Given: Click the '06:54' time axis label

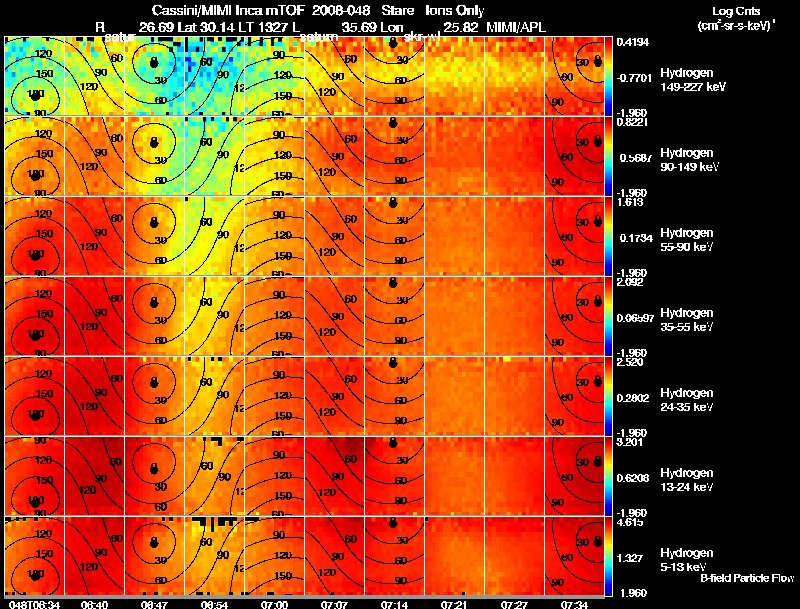Looking at the screenshot, I should 214,605.
